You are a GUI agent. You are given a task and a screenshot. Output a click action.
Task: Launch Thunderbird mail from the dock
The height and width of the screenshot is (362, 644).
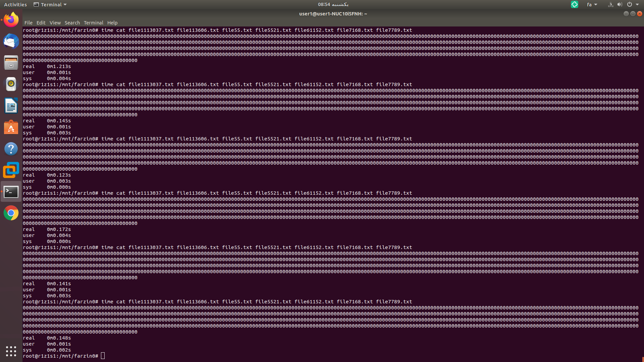click(11, 41)
